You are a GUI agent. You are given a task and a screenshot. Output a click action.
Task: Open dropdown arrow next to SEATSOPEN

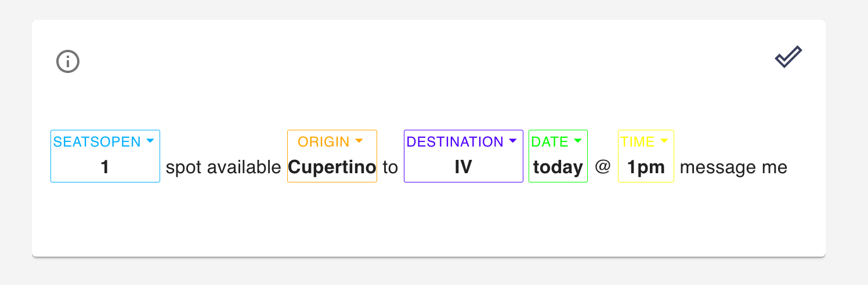[x=150, y=141]
